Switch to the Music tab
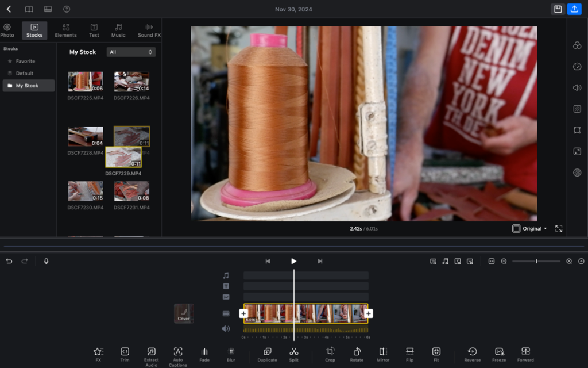Viewport: 588px width, 368px height. click(x=118, y=30)
